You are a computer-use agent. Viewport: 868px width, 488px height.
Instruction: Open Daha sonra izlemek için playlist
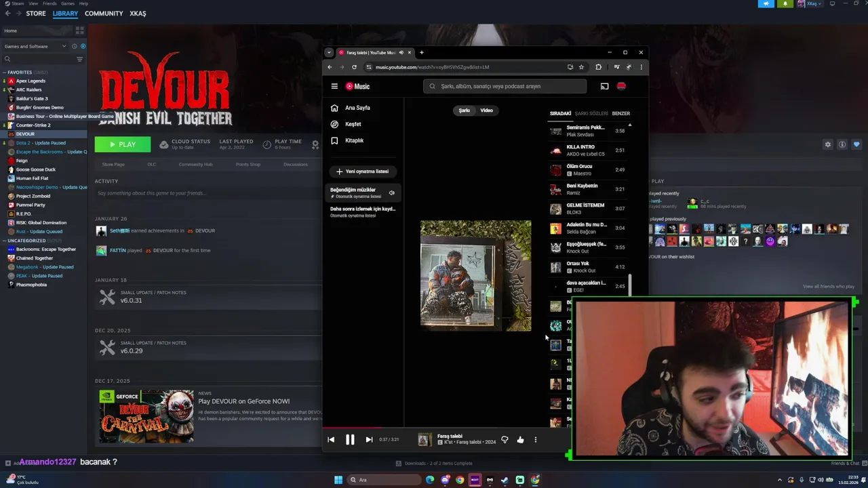[364, 211]
